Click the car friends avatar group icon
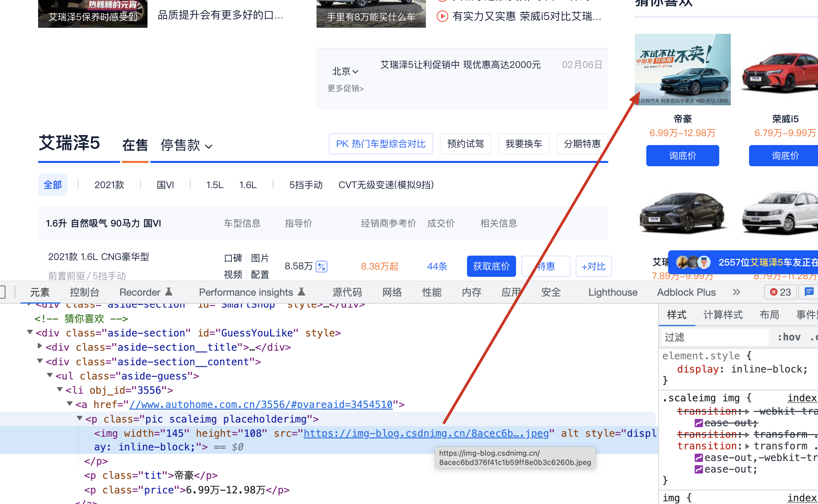 693,262
